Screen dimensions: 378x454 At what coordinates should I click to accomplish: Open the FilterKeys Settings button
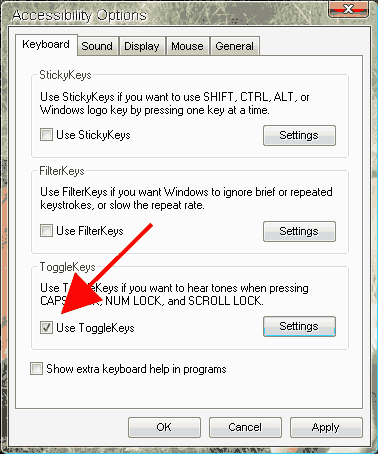tap(299, 231)
